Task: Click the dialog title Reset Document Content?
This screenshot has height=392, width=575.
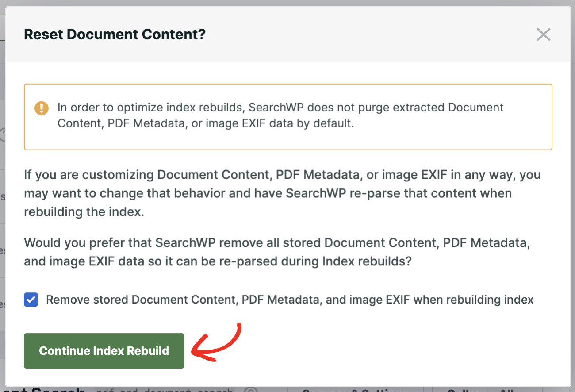Action: coord(115,34)
